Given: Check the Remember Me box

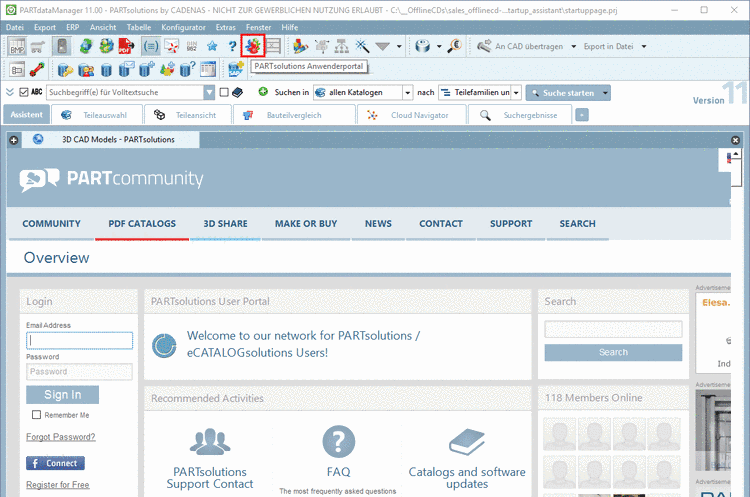Looking at the screenshot, I should [x=36, y=415].
